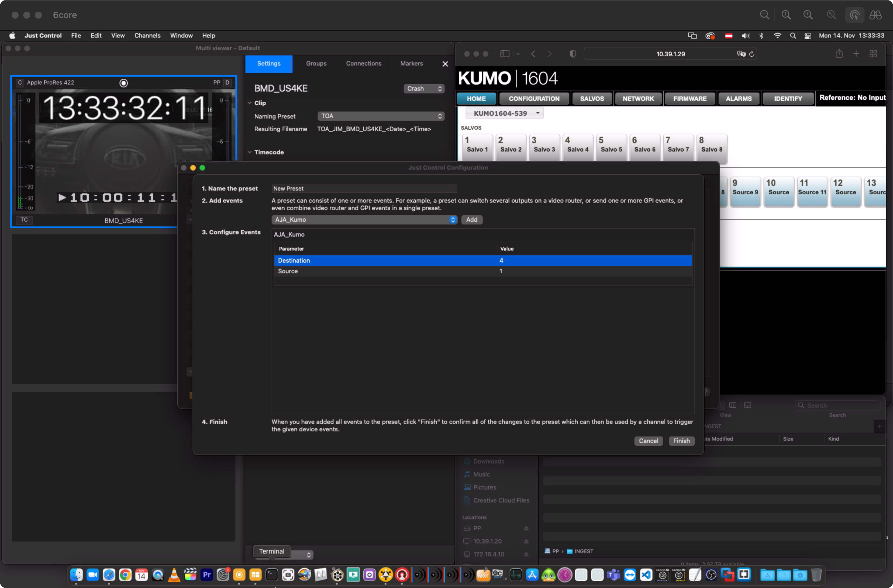Open the KUMO SALVOS tab

pyautogui.click(x=592, y=98)
